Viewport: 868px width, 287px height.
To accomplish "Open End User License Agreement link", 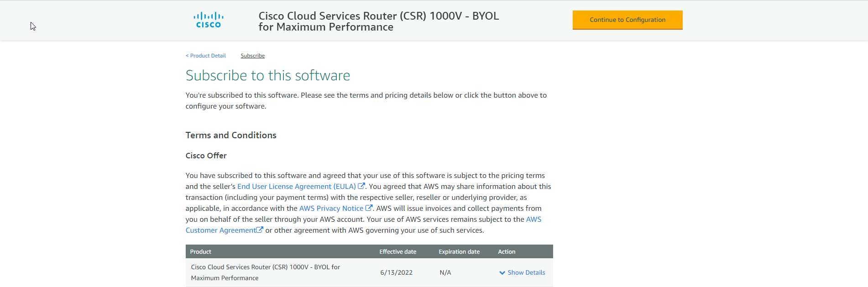I will click(297, 187).
